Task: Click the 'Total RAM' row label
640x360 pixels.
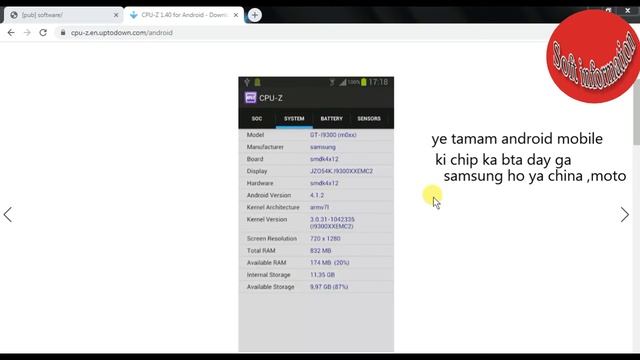Action: pyautogui.click(x=261, y=251)
